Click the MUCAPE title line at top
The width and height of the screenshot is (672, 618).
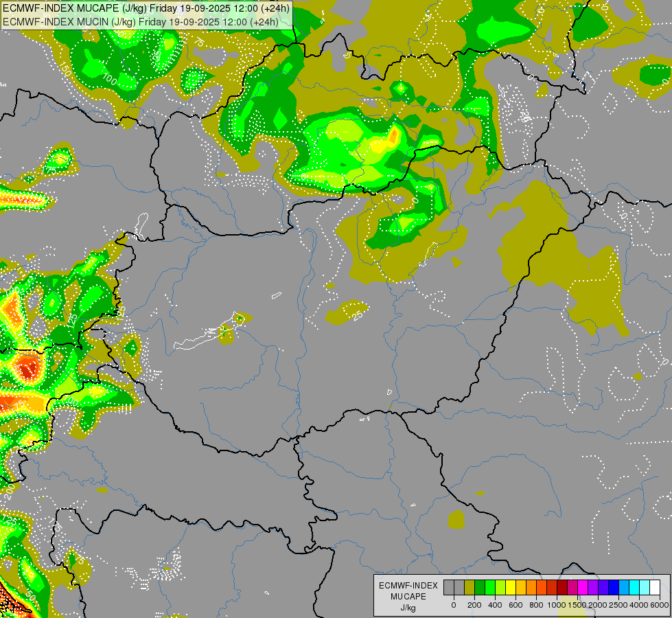click(146, 8)
